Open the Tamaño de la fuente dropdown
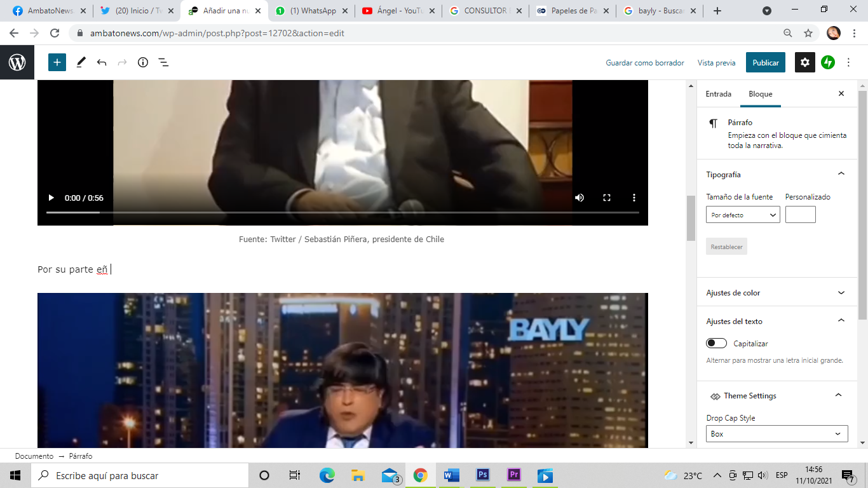This screenshot has height=488, width=868. pos(743,215)
